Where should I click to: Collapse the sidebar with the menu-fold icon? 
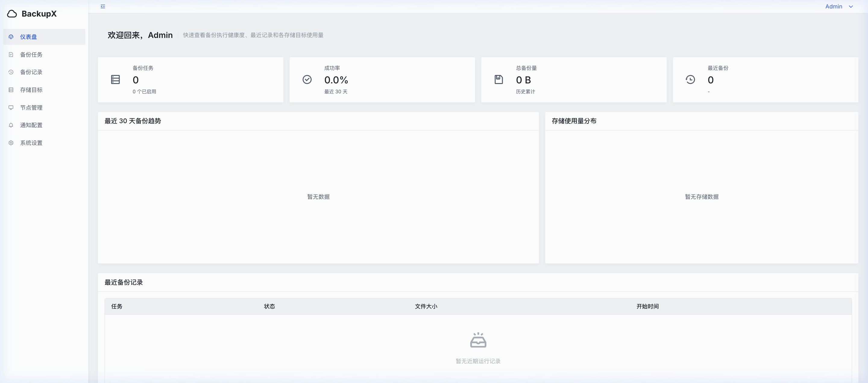[x=103, y=6]
